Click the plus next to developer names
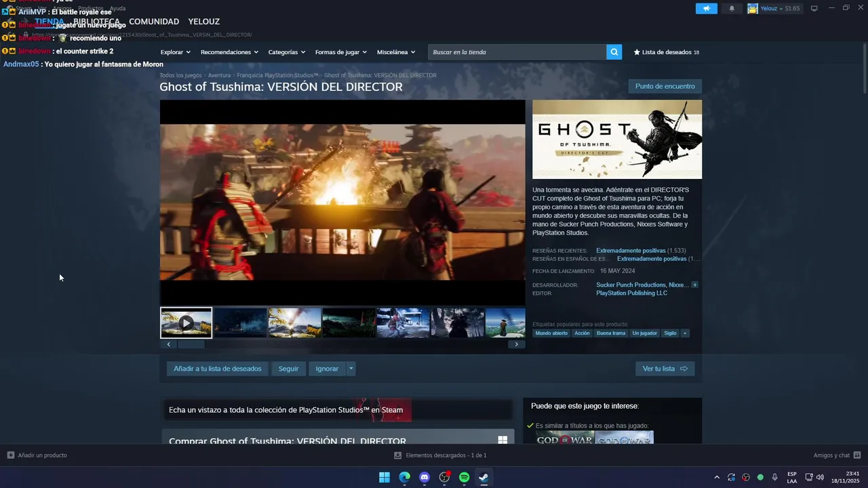868x488 pixels. tap(694, 285)
